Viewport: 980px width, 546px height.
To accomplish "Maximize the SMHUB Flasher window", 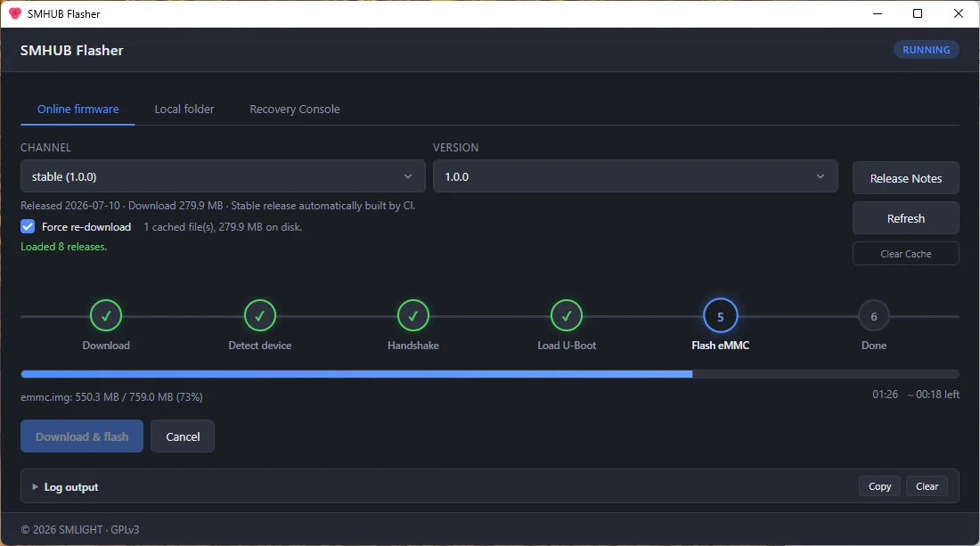I will pos(918,13).
